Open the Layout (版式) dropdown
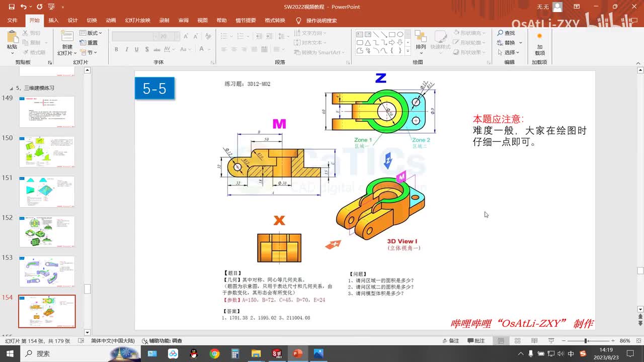The image size is (644, 362). [91, 33]
